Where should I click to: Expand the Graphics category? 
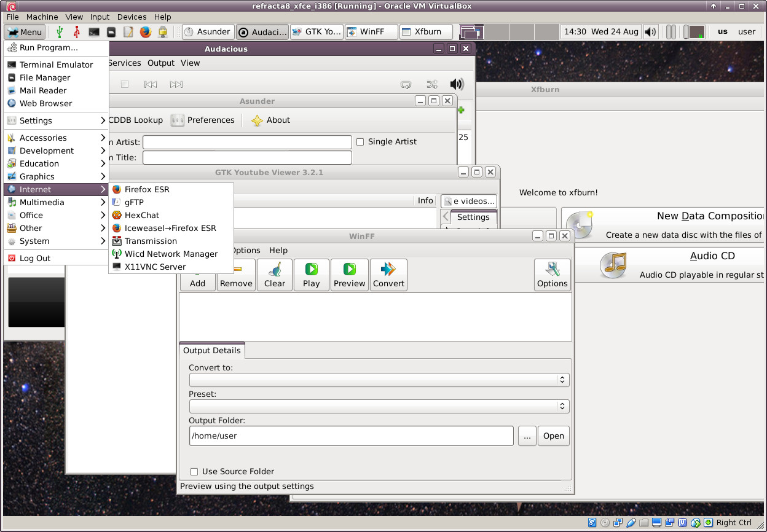point(56,176)
